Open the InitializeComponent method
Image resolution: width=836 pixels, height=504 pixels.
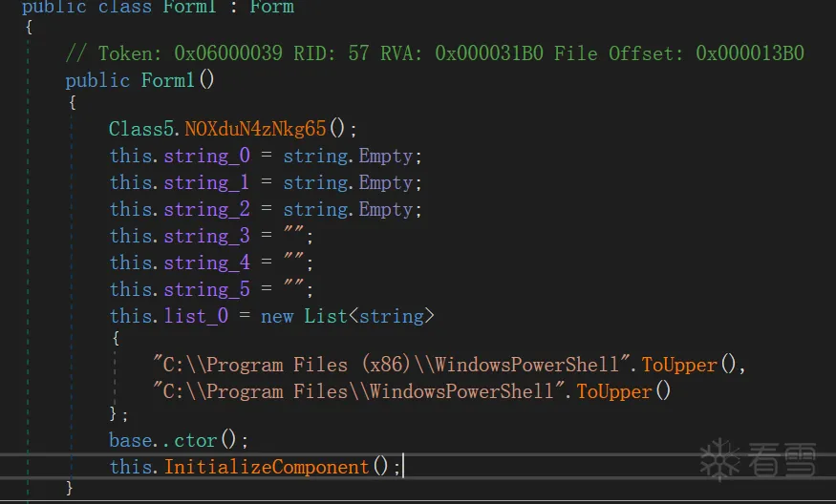pyautogui.click(x=267, y=467)
